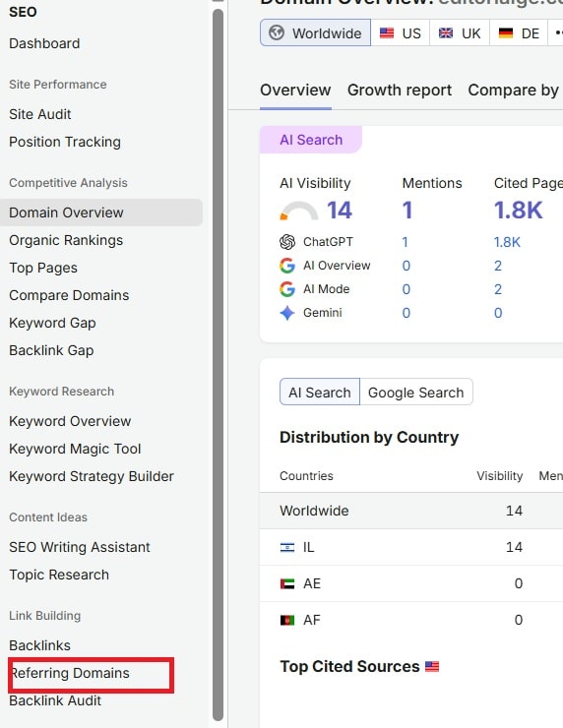Select UK database button
Screen dimensions: 563x728
(x=460, y=33)
